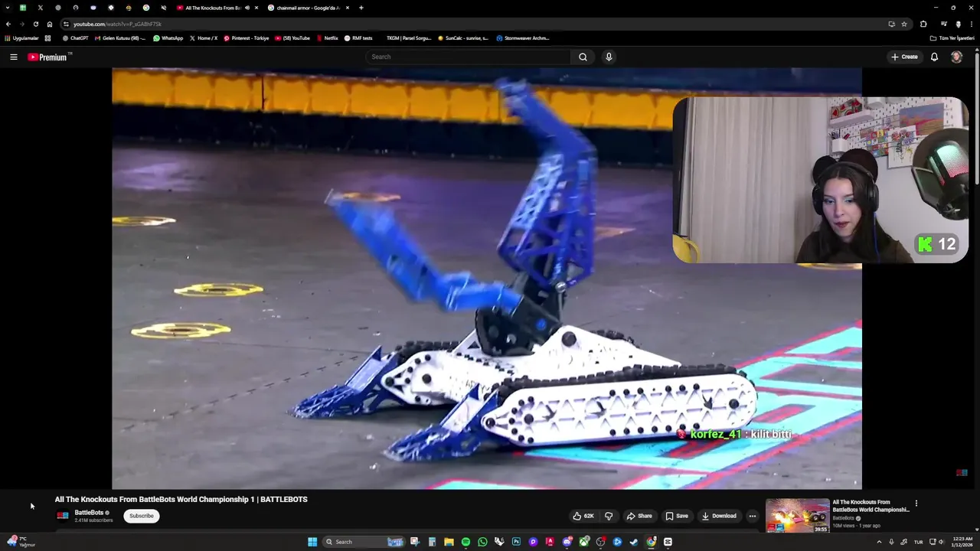Switch to the X pinned tab
Image resolution: width=980 pixels, height=551 pixels.
pyautogui.click(x=41, y=8)
